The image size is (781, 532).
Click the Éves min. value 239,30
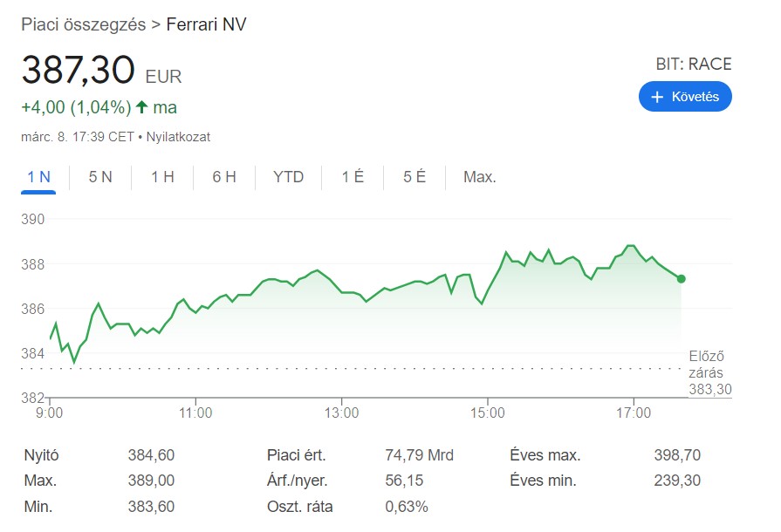click(x=677, y=481)
